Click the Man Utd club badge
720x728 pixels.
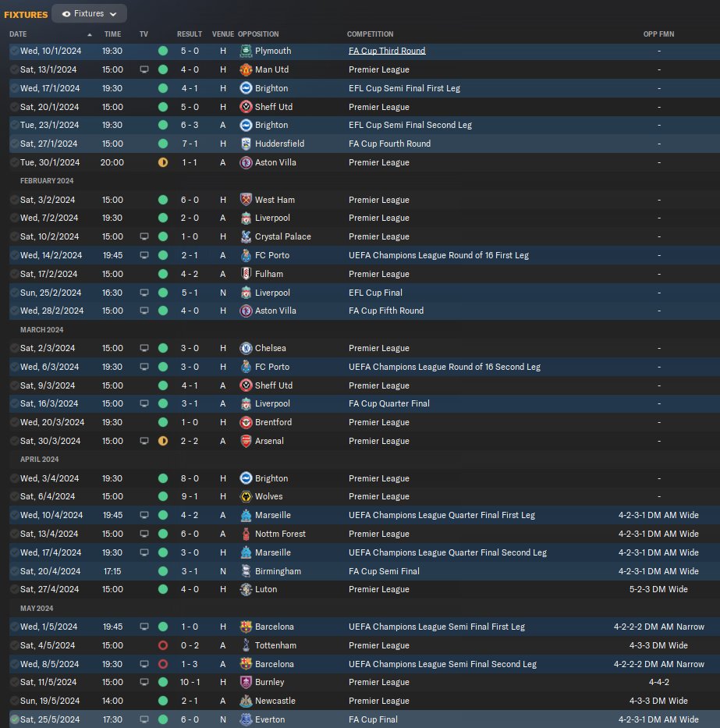pos(246,69)
